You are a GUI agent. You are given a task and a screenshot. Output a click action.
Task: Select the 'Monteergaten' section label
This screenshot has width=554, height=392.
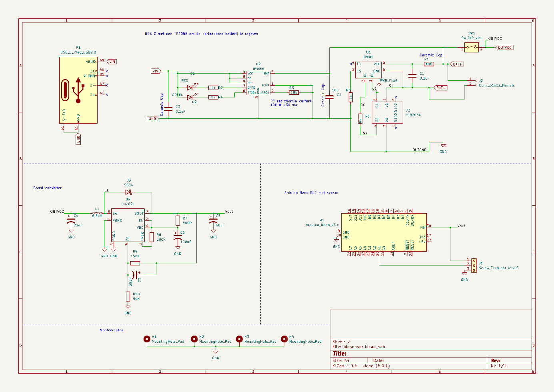pyautogui.click(x=112, y=330)
